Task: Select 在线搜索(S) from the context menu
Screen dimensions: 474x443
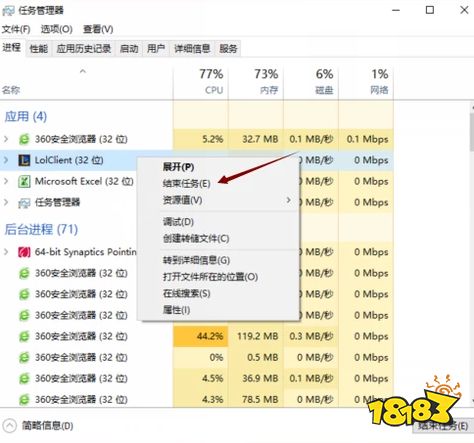Action: click(x=187, y=294)
